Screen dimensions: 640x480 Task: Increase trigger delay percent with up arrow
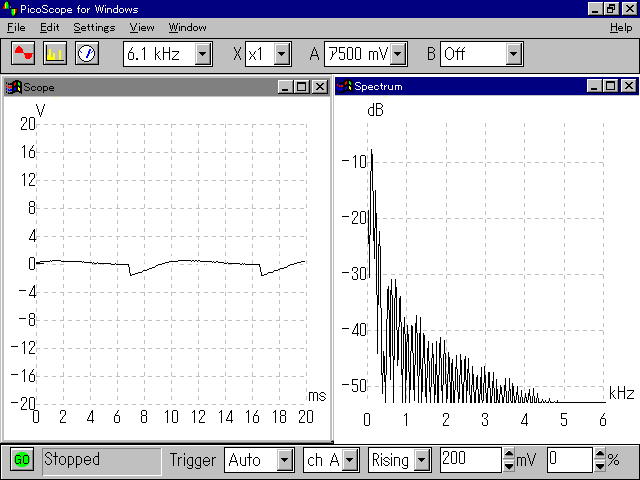click(600, 453)
